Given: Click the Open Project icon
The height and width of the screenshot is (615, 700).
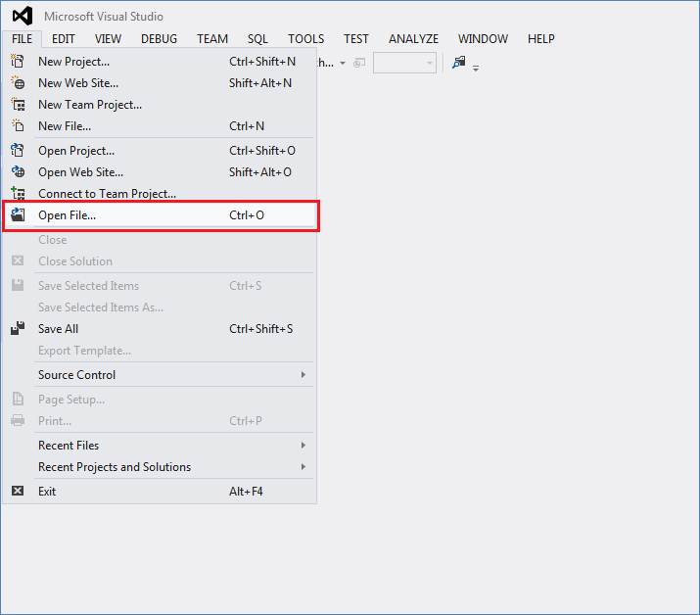Looking at the screenshot, I should 18,150.
